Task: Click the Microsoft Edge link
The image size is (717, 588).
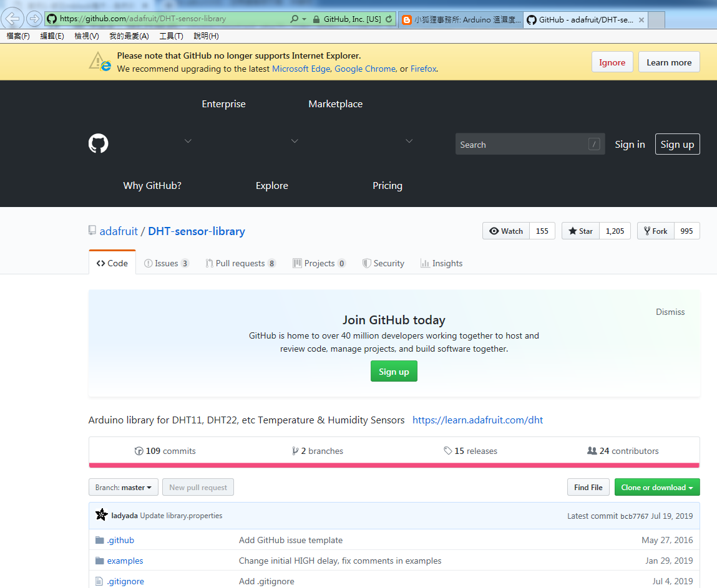Action: [301, 69]
